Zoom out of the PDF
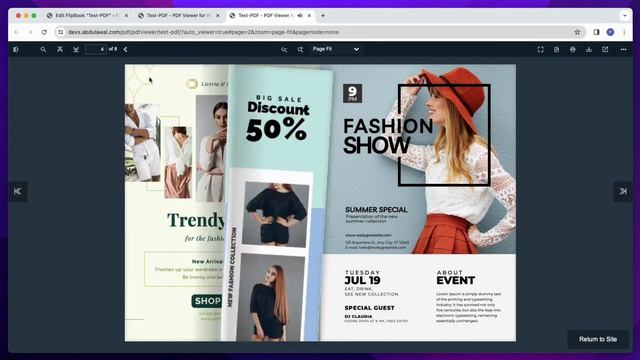 (x=284, y=49)
